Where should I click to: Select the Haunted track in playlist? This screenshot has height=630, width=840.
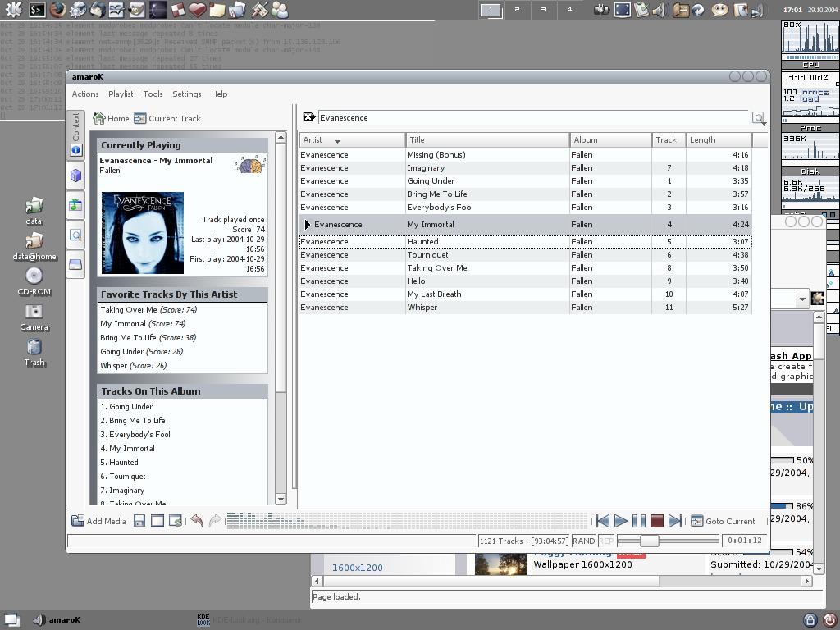tap(525, 242)
